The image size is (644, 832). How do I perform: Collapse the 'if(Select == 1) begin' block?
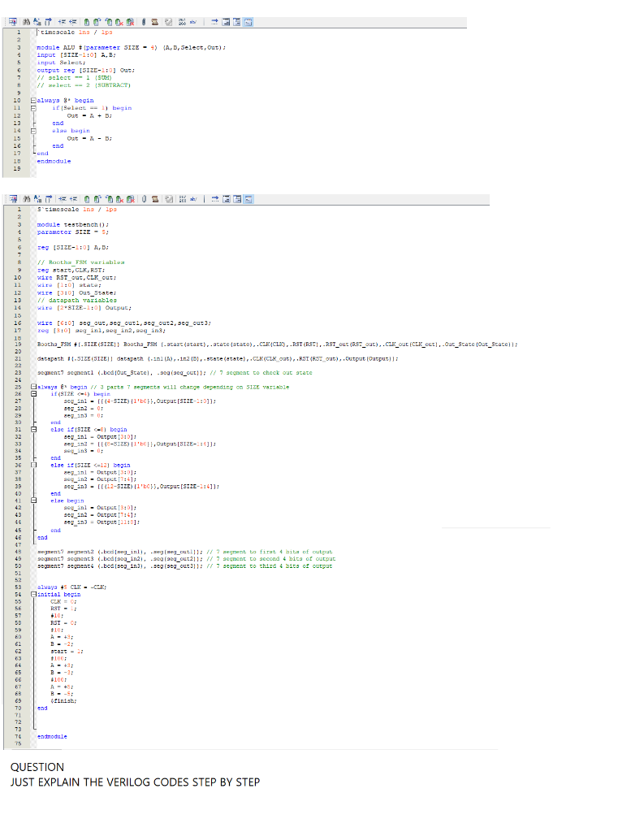coord(33,108)
